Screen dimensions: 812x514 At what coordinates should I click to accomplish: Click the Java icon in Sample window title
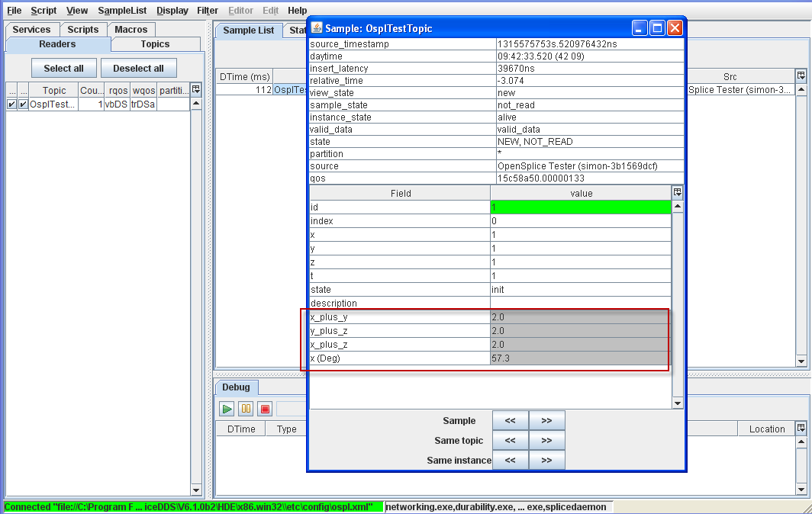point(317,28)
